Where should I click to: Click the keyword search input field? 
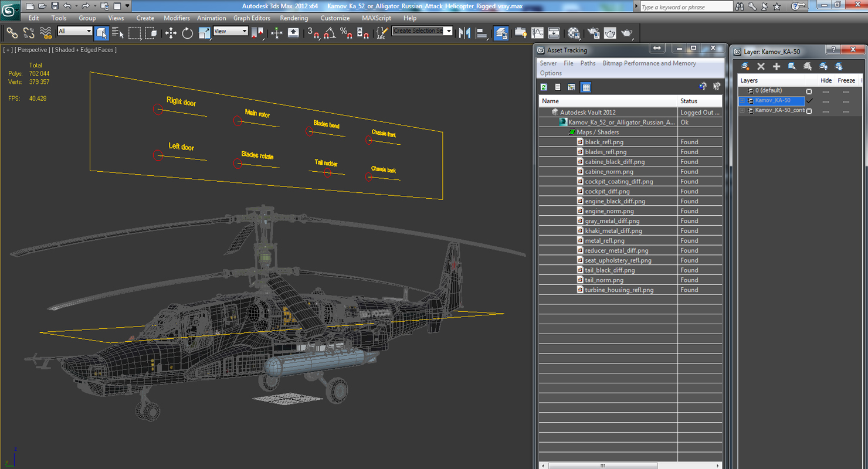click(686, 7)
